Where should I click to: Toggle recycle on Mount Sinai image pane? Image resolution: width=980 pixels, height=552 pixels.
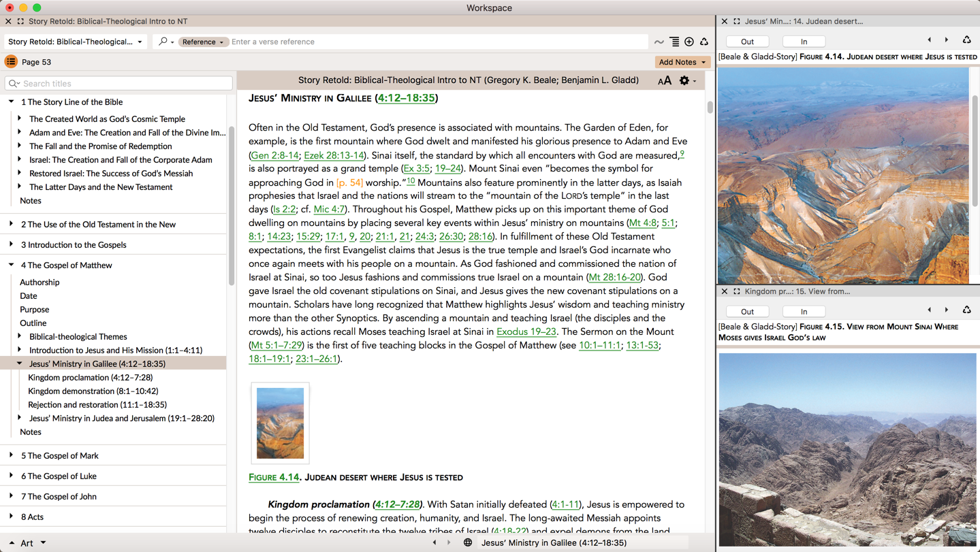966,310
